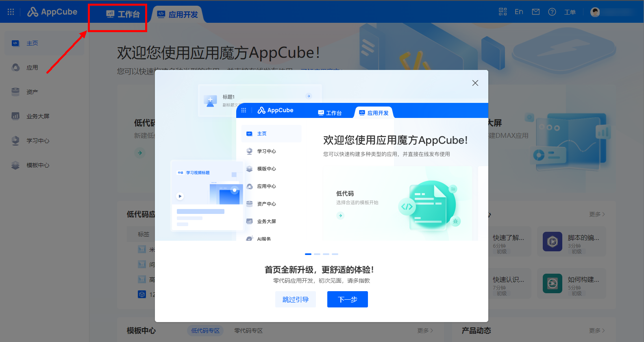Open 更多 link in 模板中心 section
Image resolution: width=644 pixels, height=342 pixels.
pos(425,331)
